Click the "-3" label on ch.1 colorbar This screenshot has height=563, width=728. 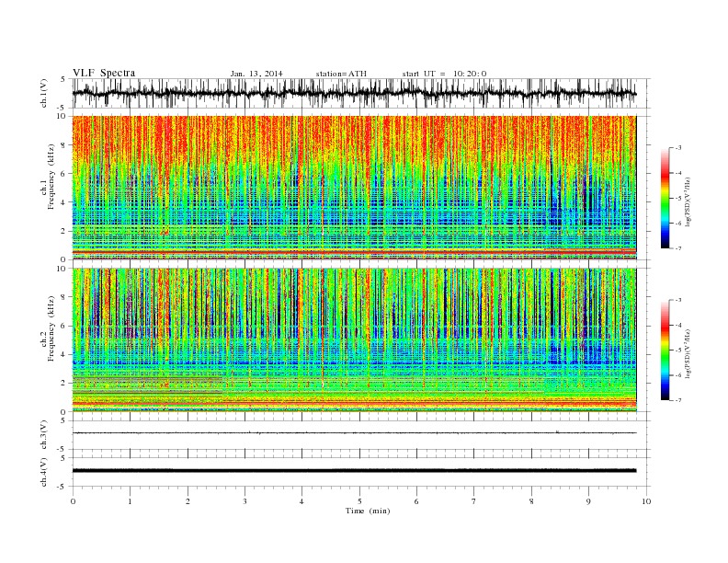tap(678, 148)
